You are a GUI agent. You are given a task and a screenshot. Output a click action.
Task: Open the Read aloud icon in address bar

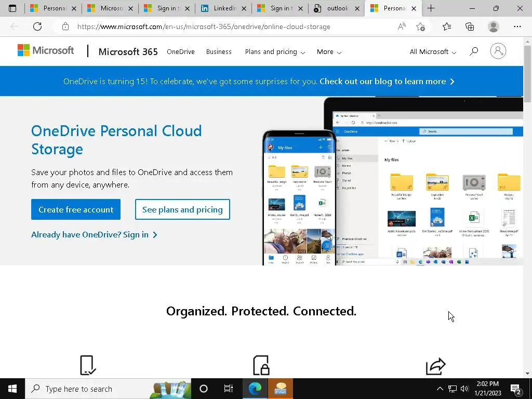(x=402, y=26)
